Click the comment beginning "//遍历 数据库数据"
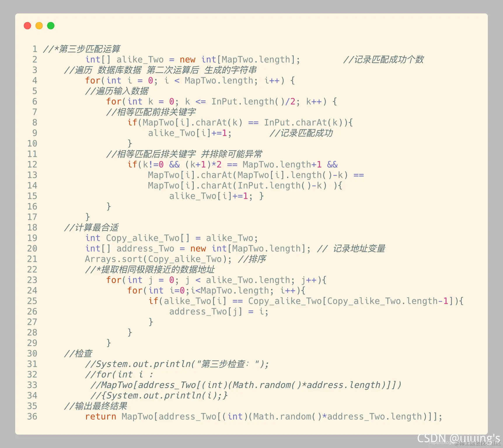Viewport: 503px width, 448px height. click(160, 70)
